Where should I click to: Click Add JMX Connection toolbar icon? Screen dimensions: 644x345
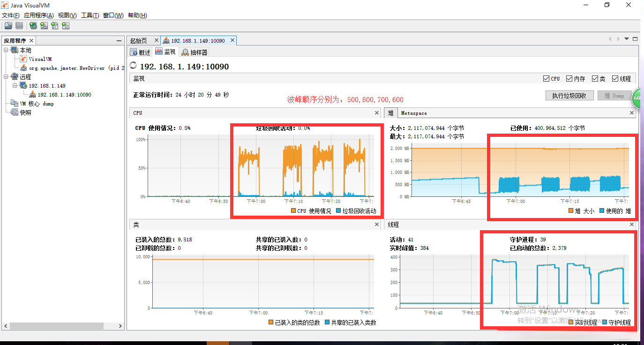[x=44, y=26]
